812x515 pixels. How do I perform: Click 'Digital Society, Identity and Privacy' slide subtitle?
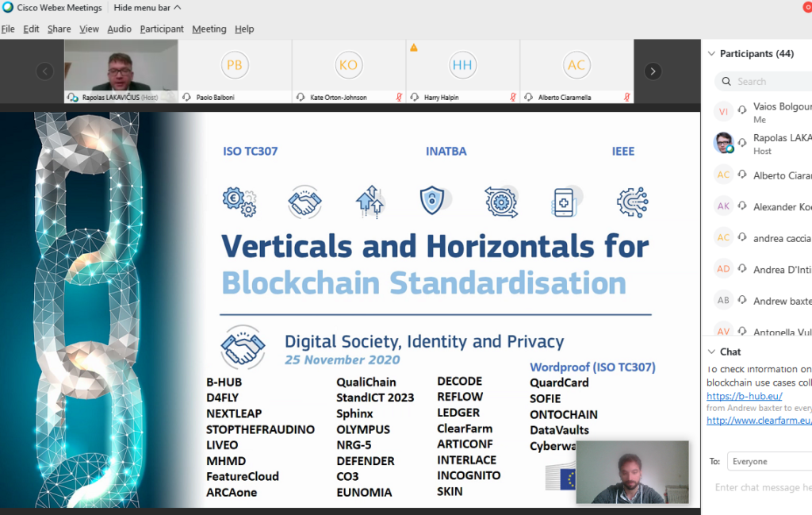[424, 341]
